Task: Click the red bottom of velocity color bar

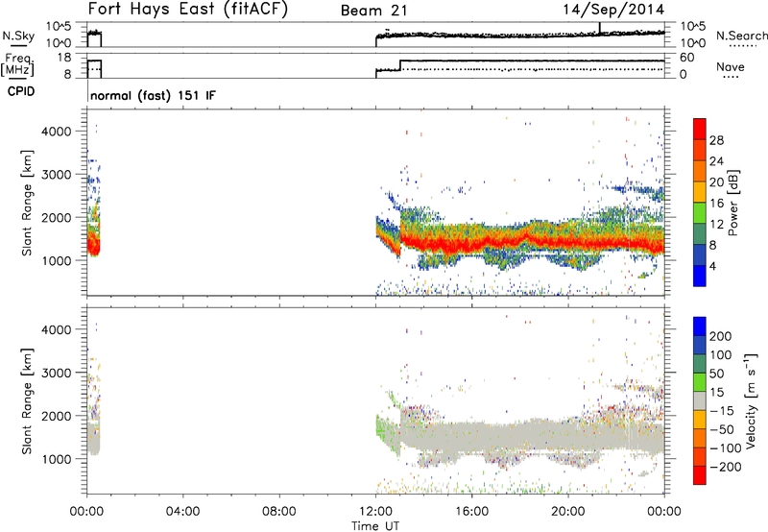Action: pos(700,475)
